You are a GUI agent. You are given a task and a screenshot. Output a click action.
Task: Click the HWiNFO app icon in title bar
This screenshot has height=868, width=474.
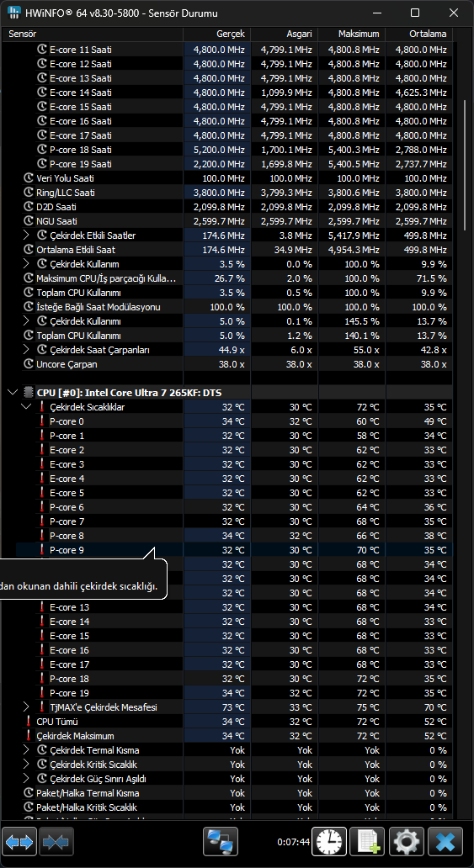tap(15, 13)
